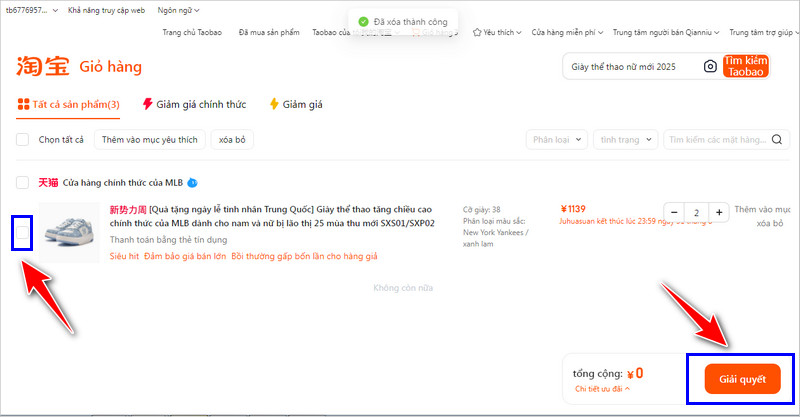The image size is (800, 417).
Task: Open Trung tâm trợ giúp dropdown
Action: [x=764, y=32]
